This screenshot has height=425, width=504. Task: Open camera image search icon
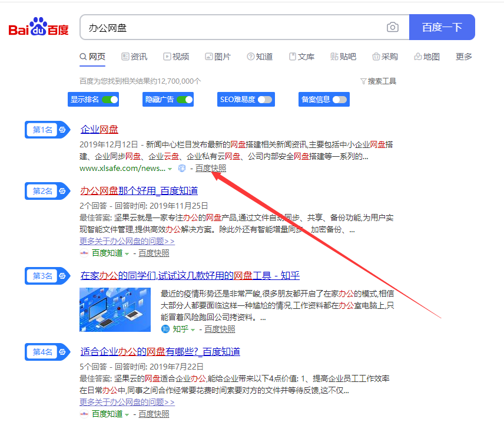coord(393,27)
